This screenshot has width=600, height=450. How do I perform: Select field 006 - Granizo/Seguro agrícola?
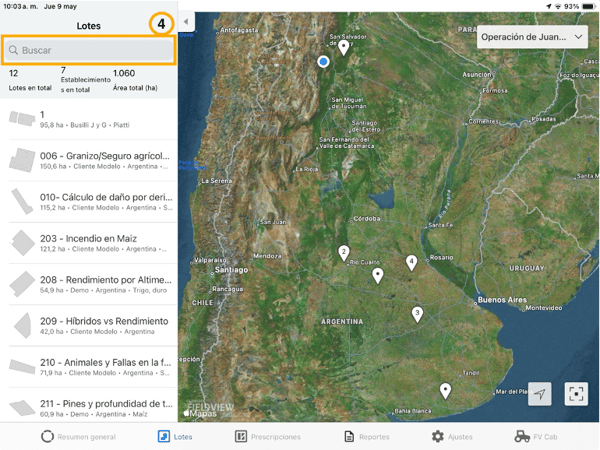coord(89,160)
